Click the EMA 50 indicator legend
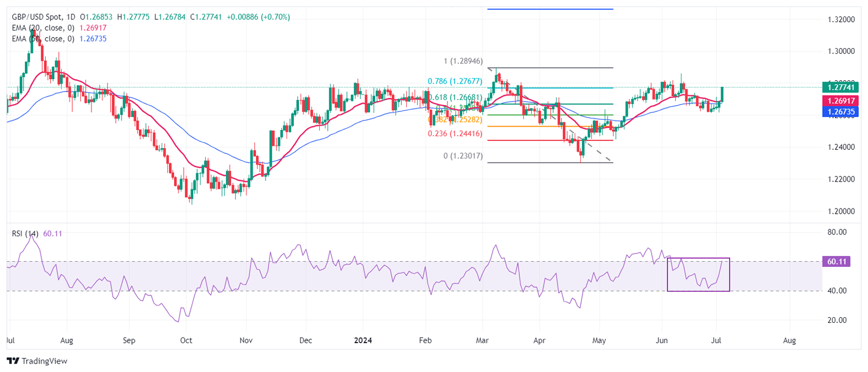 click(x=58, y=38)
